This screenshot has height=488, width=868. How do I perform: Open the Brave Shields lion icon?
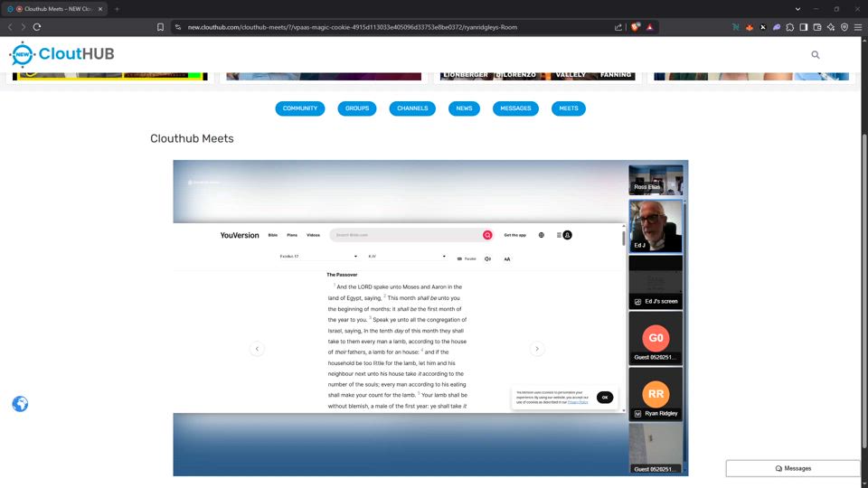click(635, 27)
